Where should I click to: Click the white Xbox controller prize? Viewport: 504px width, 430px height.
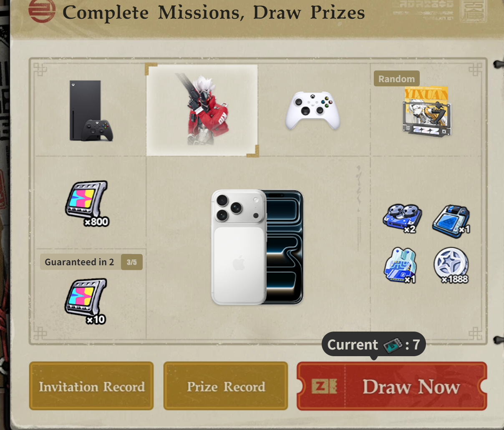point(313,111)
